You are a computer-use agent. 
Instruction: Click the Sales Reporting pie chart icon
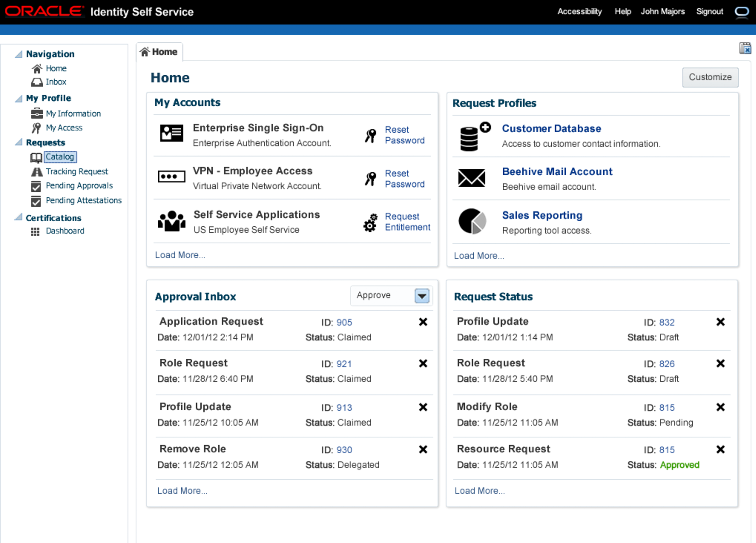pyautogui.click(x=472, y=221)
